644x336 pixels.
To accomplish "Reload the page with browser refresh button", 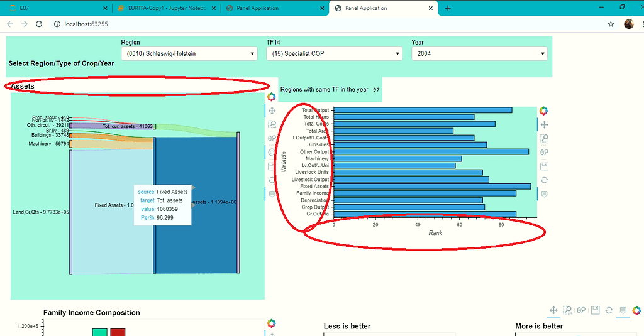I will click(x=39, y=24).
